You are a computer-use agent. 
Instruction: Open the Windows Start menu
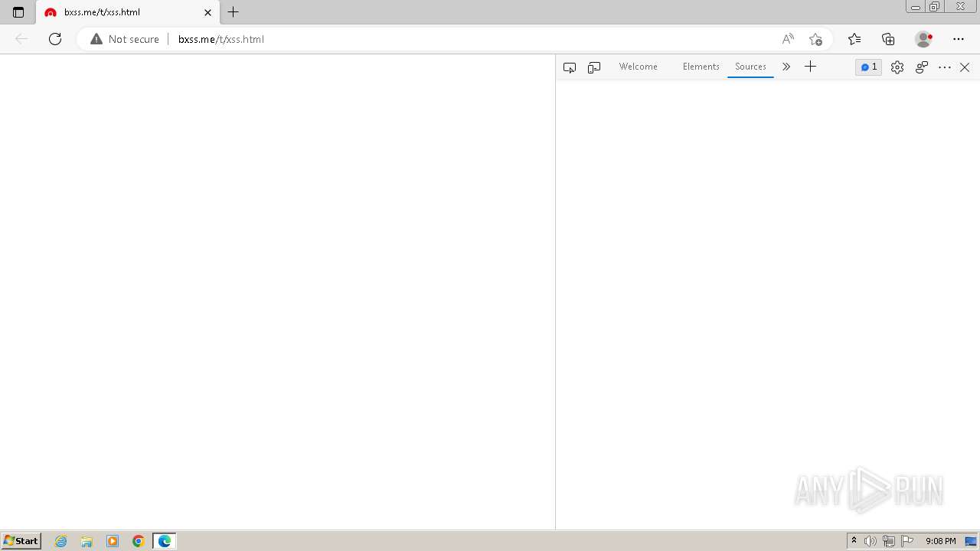click(21, 541)
